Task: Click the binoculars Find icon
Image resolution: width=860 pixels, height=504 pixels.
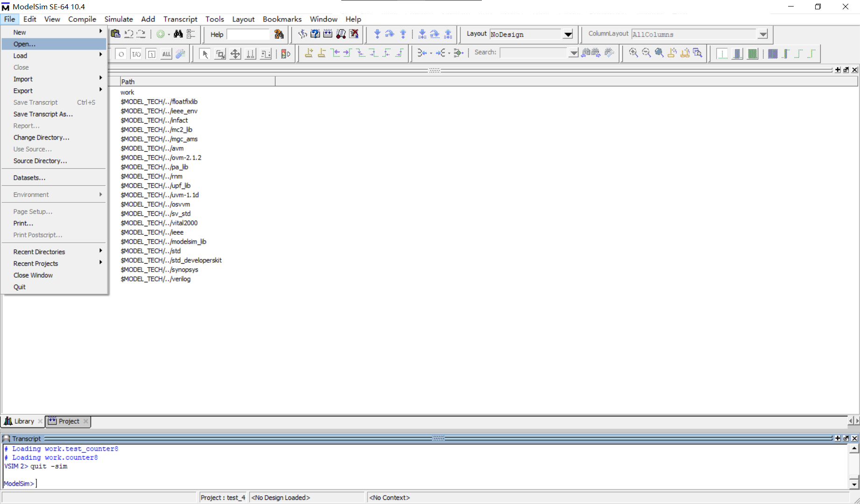Action: tap(178, 34)
